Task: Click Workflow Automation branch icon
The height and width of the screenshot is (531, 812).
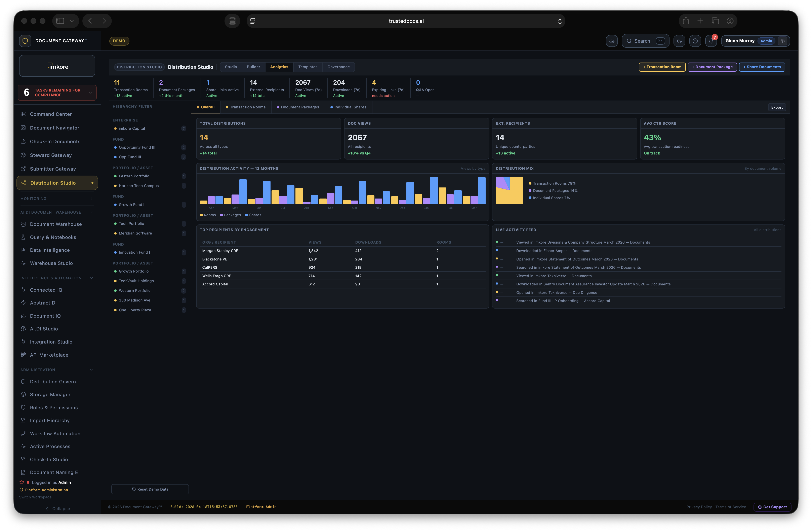Action: (23, 433)
